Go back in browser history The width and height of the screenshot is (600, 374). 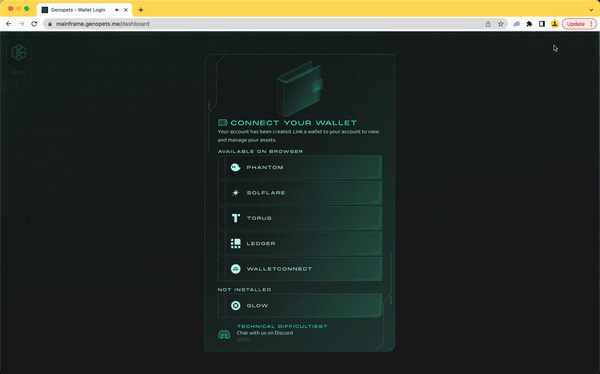tap(9, 24)
